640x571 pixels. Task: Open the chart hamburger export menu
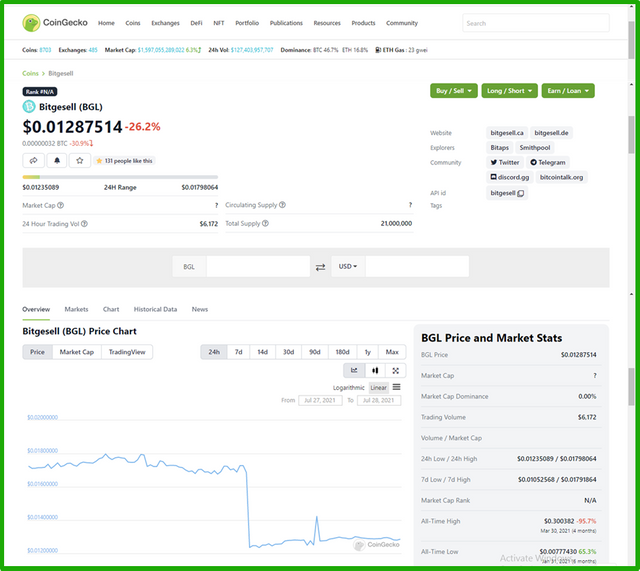(396, 387)
